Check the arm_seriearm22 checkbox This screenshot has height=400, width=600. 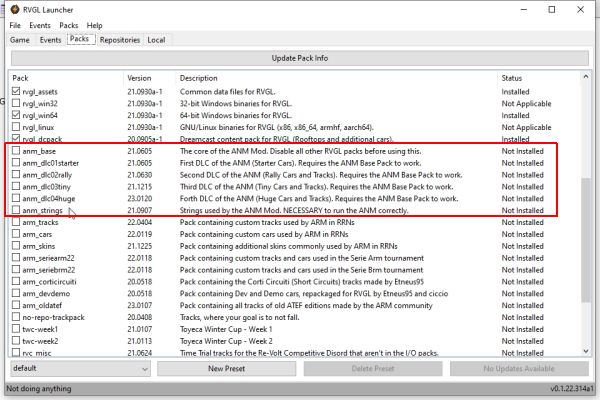coord(16,257)
